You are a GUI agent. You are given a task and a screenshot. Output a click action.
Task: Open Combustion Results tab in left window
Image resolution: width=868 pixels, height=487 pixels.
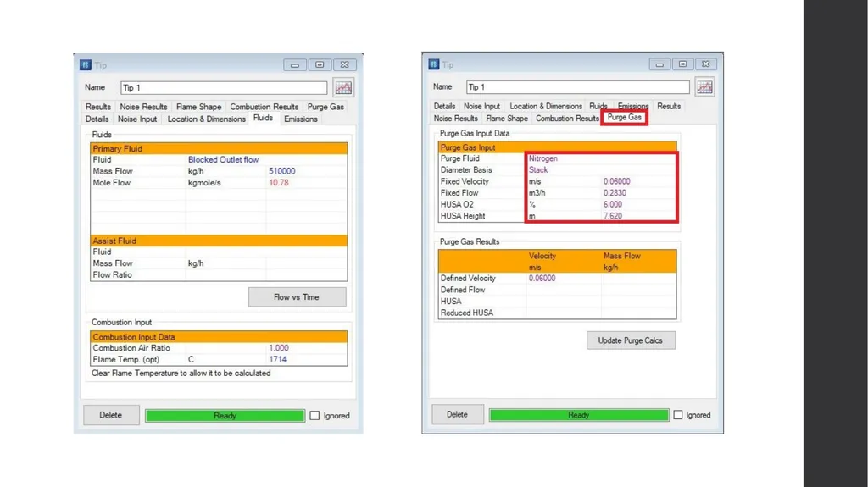(x=264, y=107)
